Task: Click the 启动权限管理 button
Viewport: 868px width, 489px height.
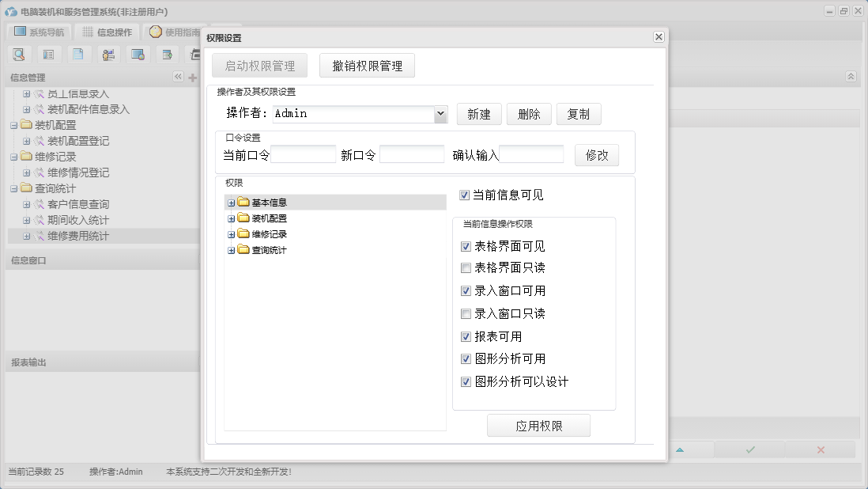Action: point(259,66)
